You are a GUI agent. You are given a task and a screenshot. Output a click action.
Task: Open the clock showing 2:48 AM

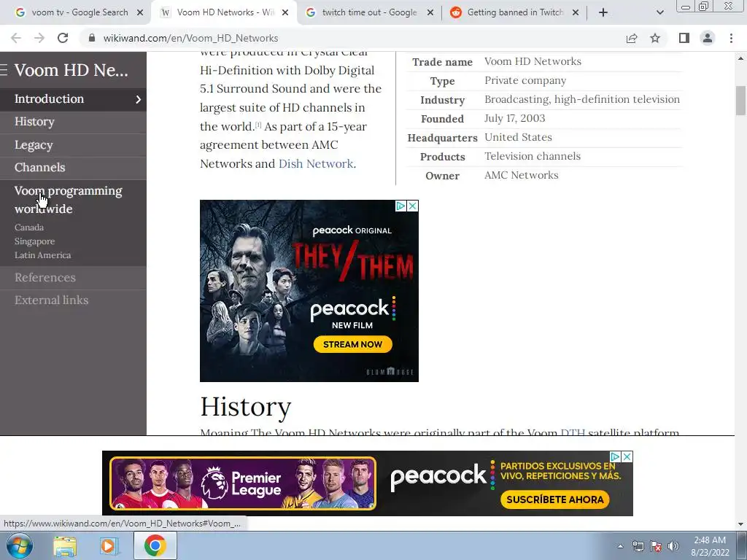pyautogui.click(x=710, y=546)
